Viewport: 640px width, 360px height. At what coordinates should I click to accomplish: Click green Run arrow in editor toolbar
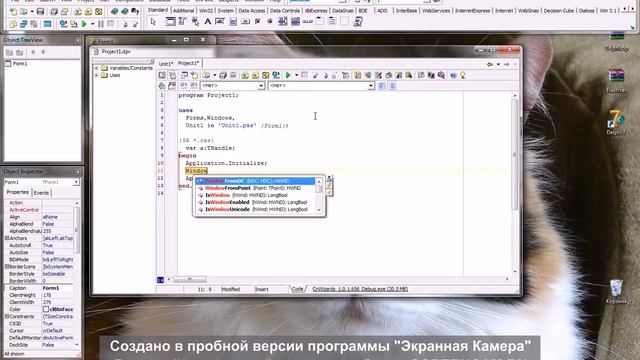pyautogui.click(x=288, y=75)
